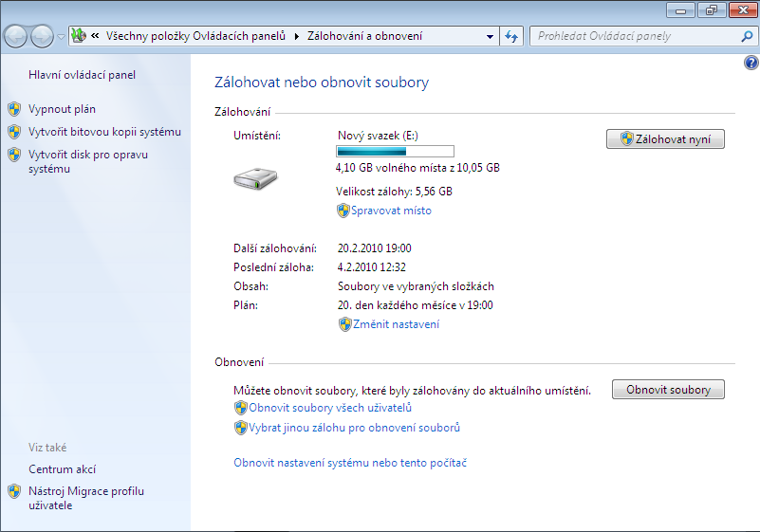Click the blue Help question mark icon
Screen dimensions: 760x532
tap(751, 63)
